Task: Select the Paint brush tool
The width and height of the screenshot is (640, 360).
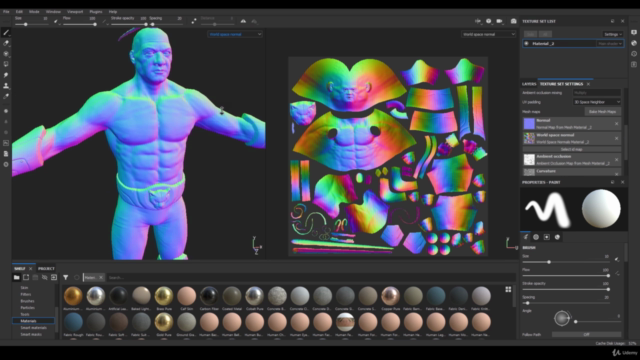Action: [6, 33]
